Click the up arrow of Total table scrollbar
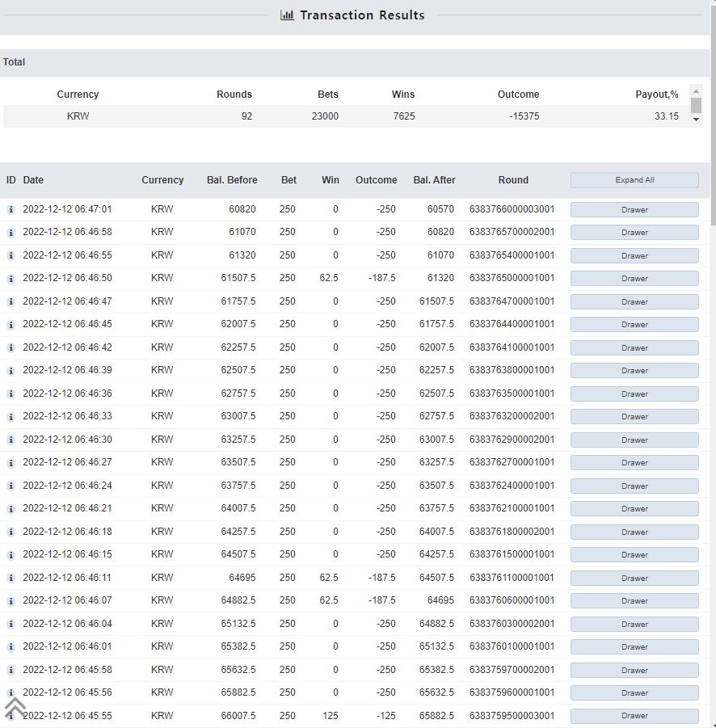 (x=696, y=90)
